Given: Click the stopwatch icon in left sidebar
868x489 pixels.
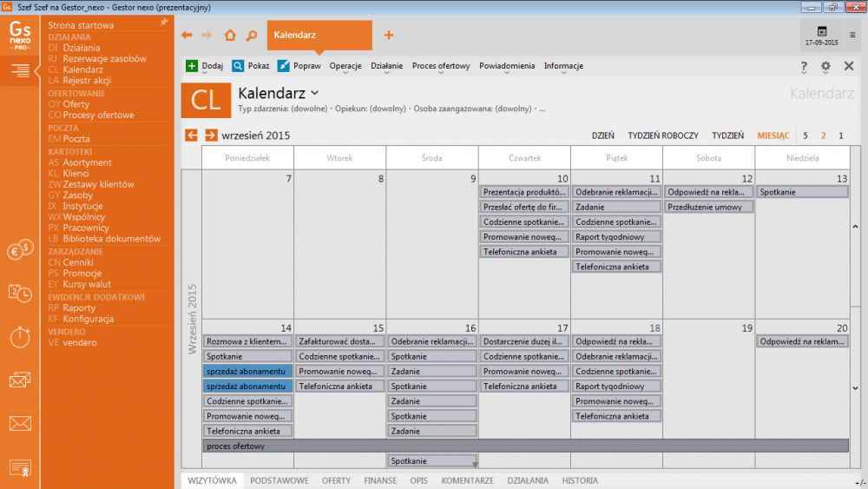Looking at the screenshot, I should (20, 335).
